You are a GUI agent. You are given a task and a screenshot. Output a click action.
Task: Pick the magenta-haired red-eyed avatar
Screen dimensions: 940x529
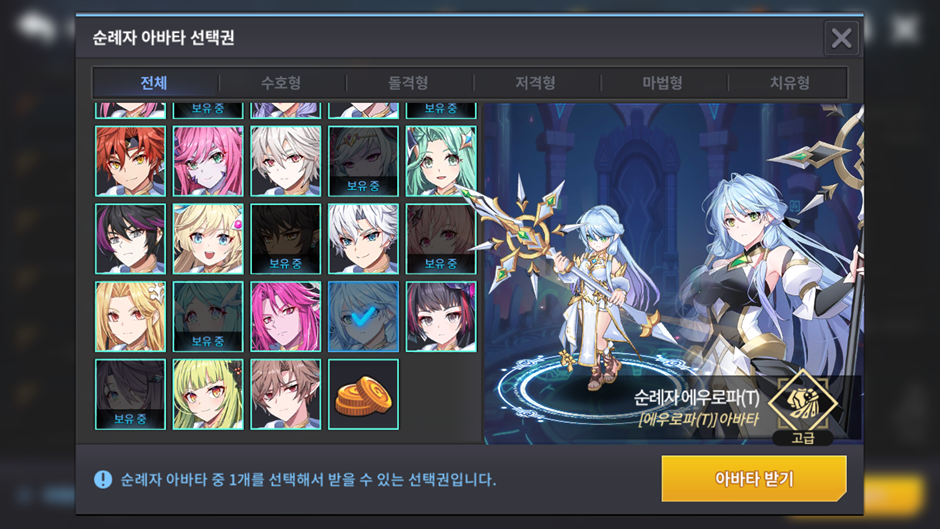click(285, 317)
